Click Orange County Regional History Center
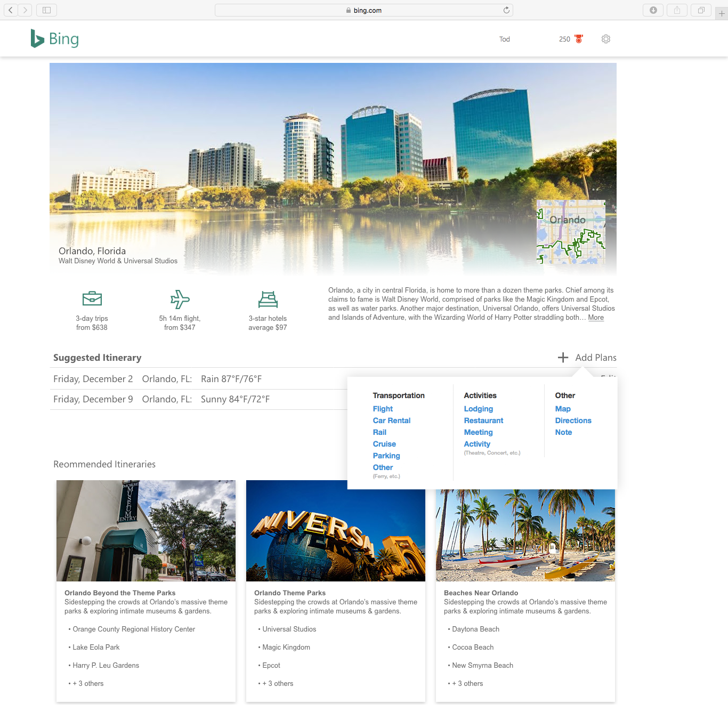 click(134, 629)
